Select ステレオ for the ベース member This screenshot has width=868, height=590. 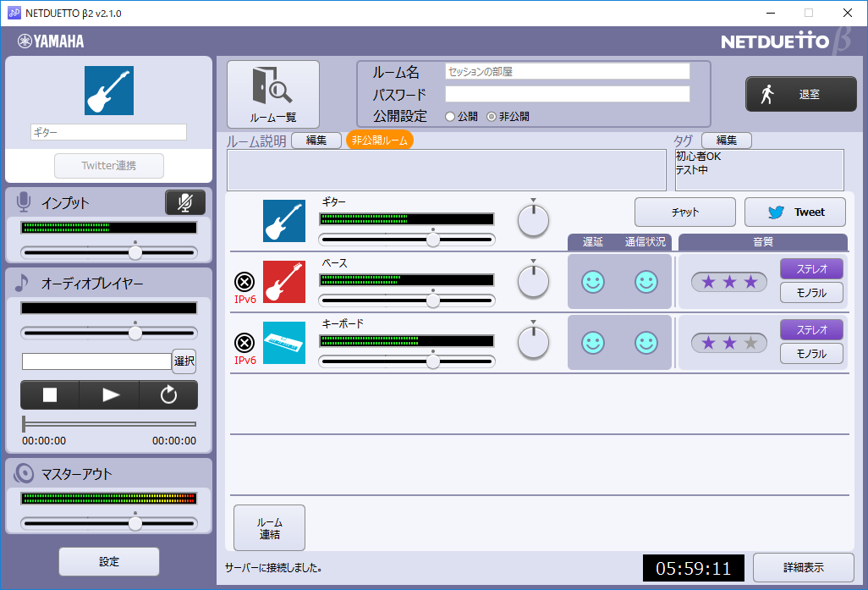pyautogui.click(x=811, y=269)
